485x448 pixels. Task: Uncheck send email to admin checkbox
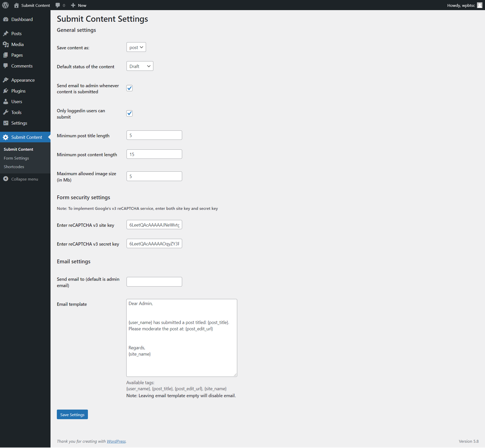tap(129, 88)
